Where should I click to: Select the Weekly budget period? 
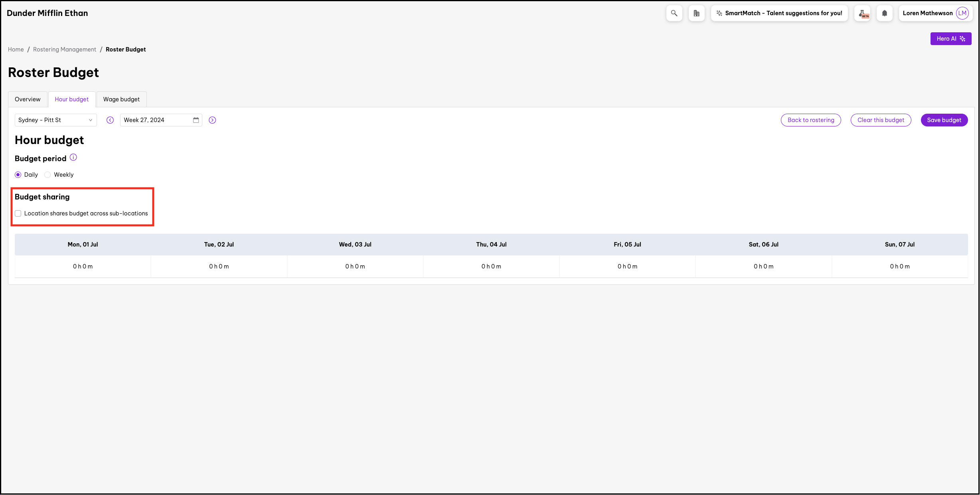coord(48,175)
